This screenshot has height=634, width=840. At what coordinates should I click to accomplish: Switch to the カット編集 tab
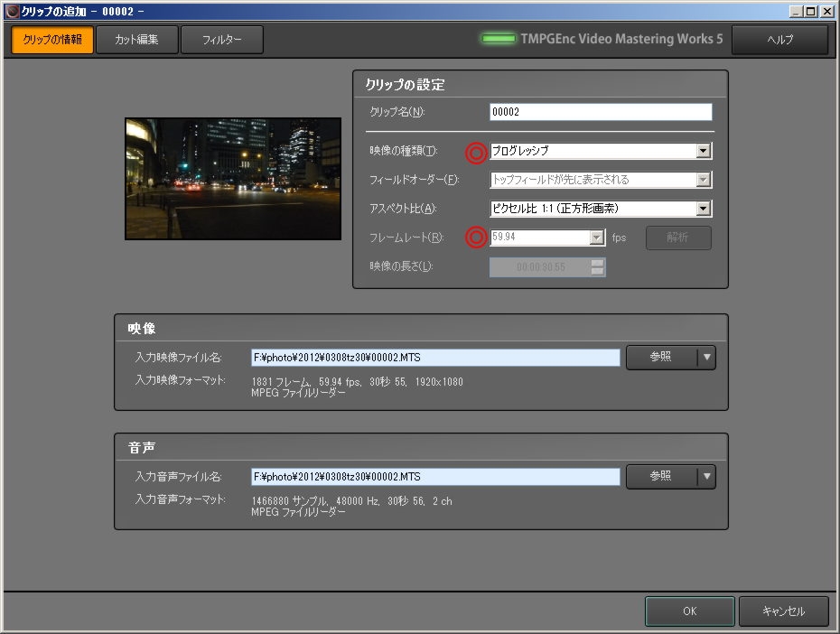coord(135,40)
